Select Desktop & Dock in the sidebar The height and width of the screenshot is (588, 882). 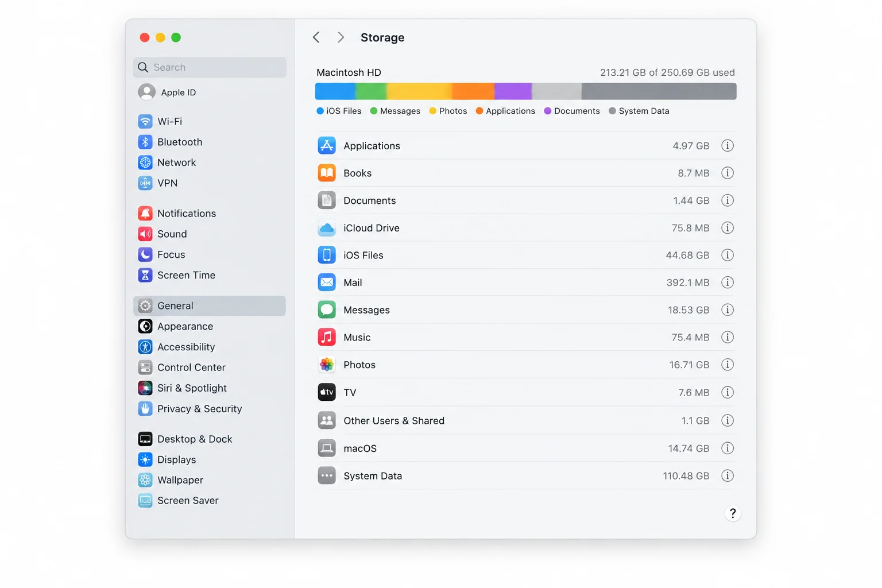click(210, 439)
